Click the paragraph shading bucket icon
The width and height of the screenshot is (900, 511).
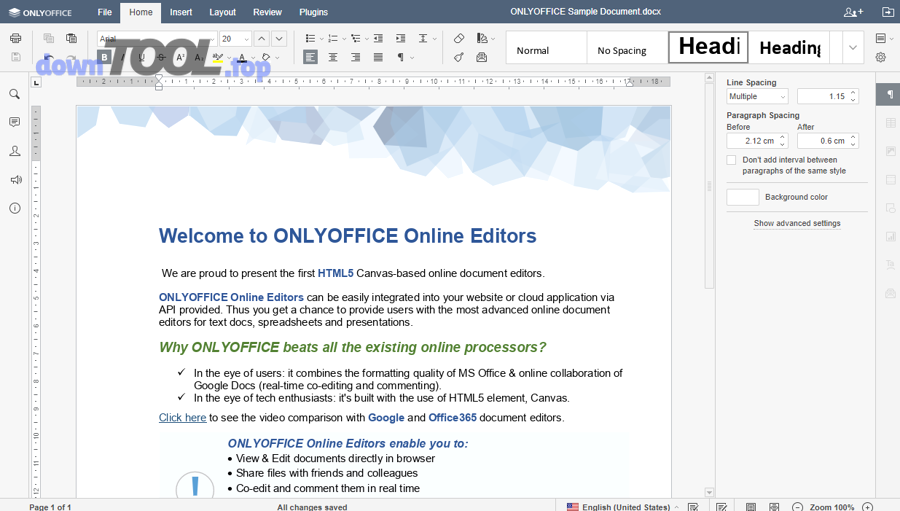pyautogui.click(x=266, y=57)
